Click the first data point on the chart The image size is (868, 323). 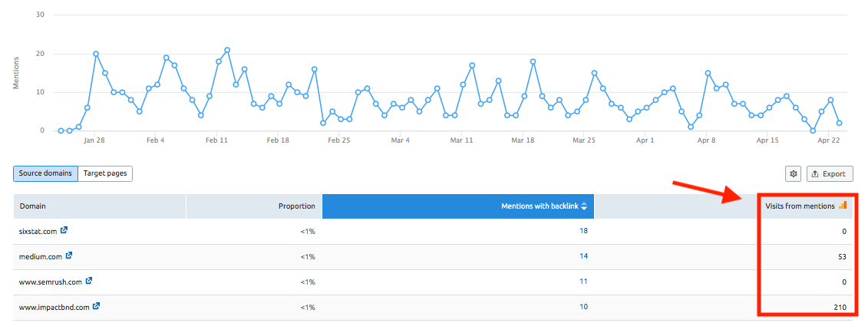(x=61, y=130)
